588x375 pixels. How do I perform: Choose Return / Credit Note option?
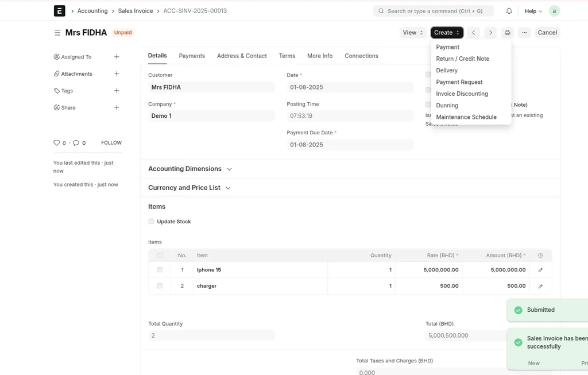462,59
